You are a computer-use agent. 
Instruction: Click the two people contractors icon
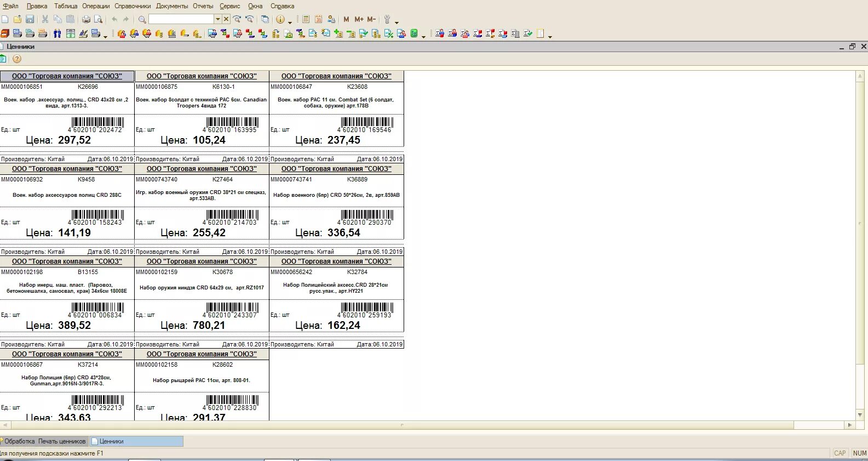(x=57, y=33)
